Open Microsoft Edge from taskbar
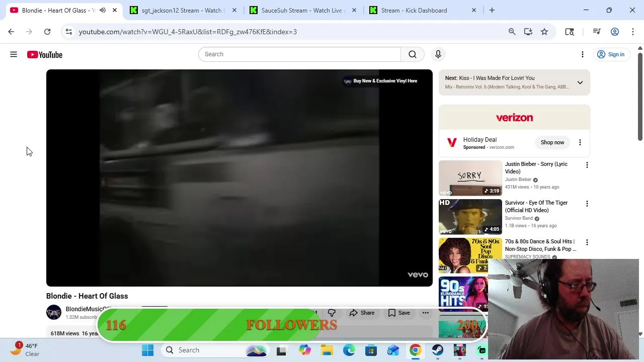Viewport: 644px width, 362px height. (x=349, y=350)
